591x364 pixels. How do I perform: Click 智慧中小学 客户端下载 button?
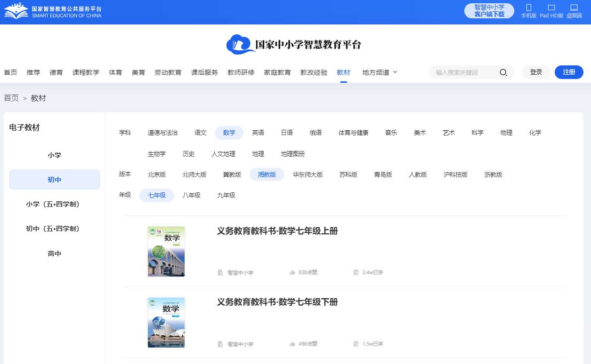[x=489, y=11]
